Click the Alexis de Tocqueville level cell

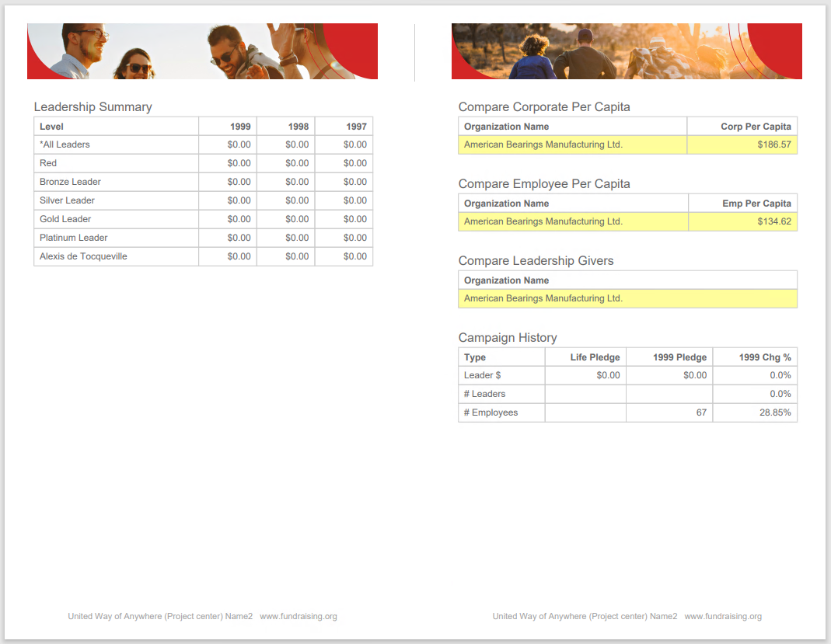(83, 256)
